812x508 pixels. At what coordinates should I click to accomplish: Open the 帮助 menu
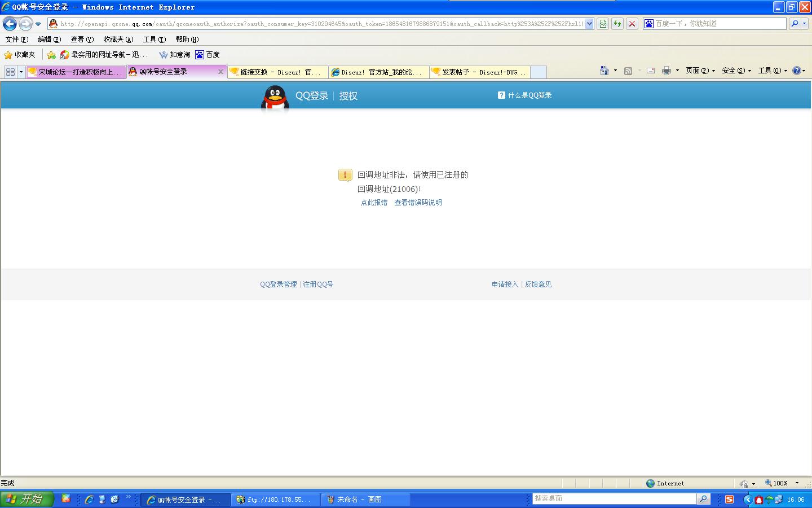[187, 40]
